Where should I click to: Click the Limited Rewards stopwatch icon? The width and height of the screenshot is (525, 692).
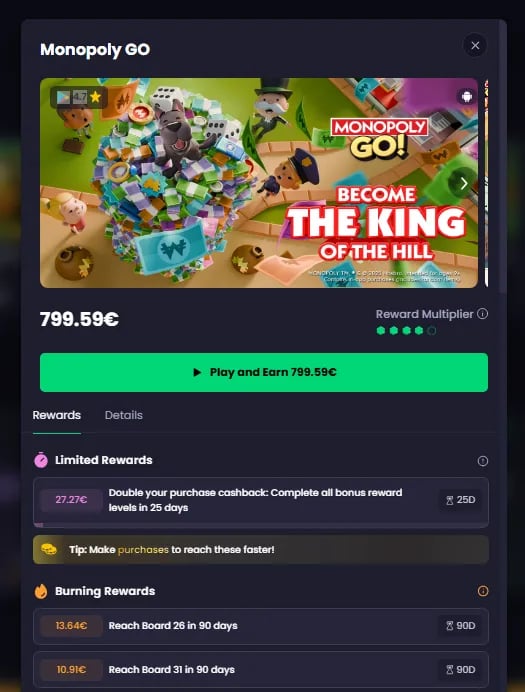41,460
